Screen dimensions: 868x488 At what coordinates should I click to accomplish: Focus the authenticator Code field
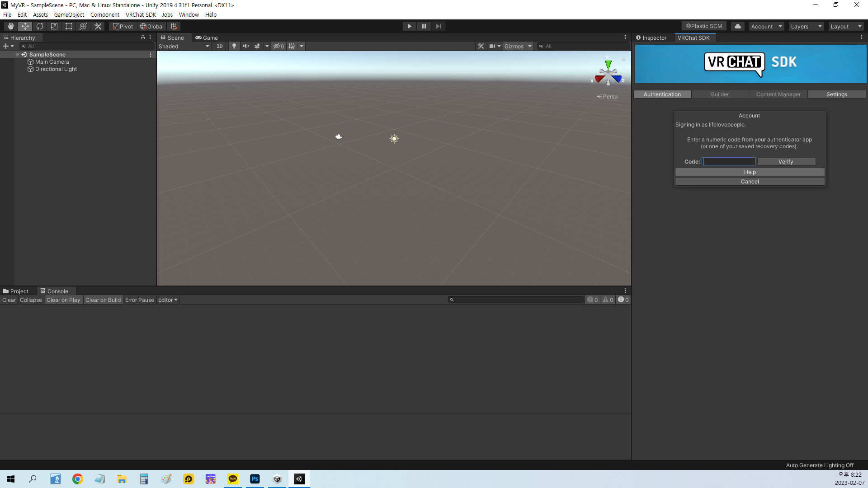729,161
